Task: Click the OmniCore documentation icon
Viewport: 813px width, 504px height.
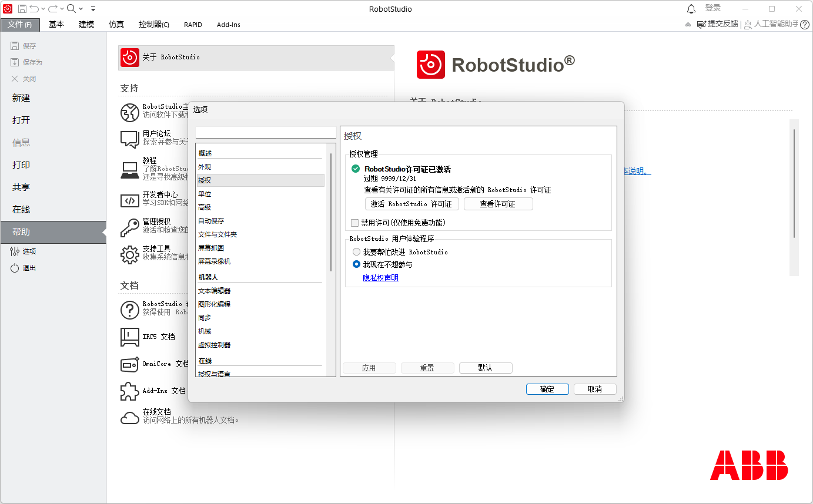Action: point(130,364)
